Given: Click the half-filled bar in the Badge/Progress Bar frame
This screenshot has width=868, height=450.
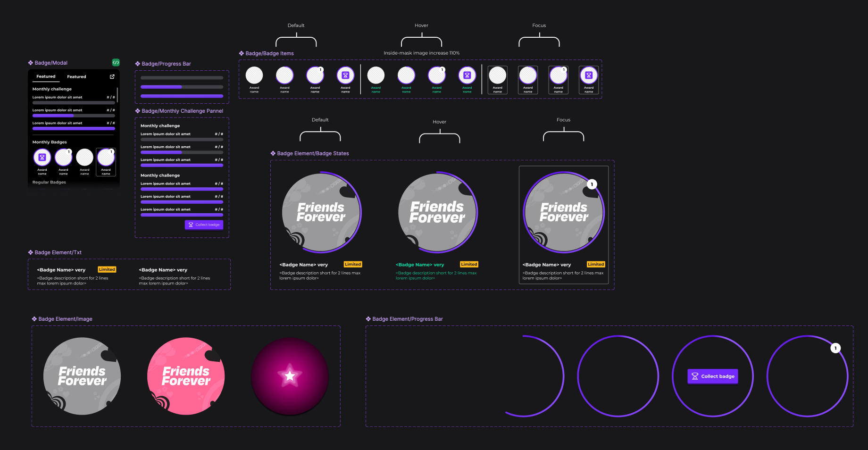Looking at the screenshot, I should click(x=182, y=87).
